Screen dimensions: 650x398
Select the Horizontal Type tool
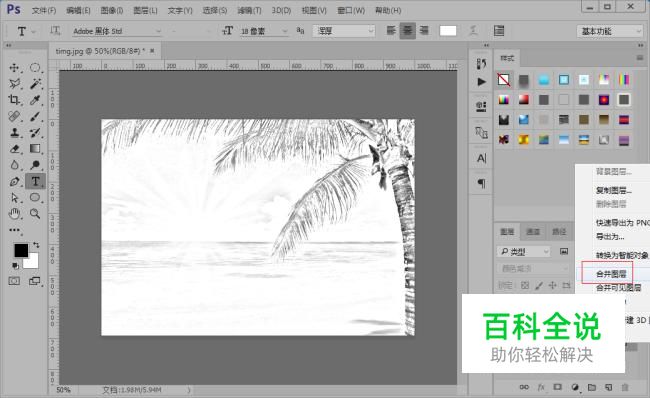coord(35,181)
